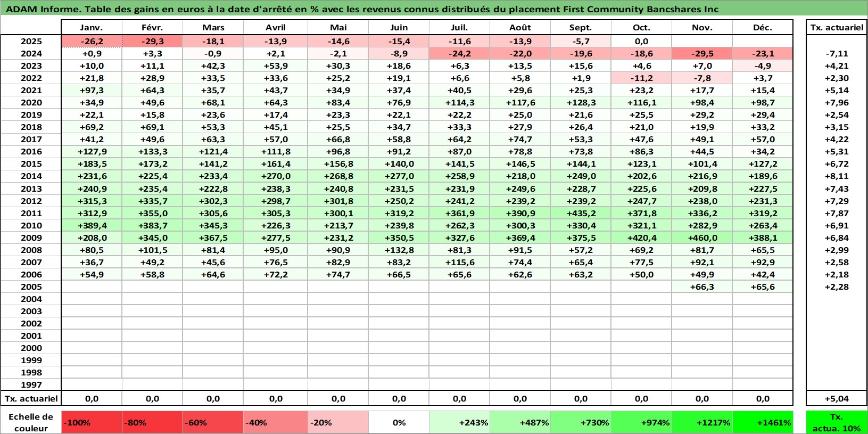Image resolution: width=868 pixels, height=434 pixels.
Task: Select the 1997 row label
Action: (31, 385)
